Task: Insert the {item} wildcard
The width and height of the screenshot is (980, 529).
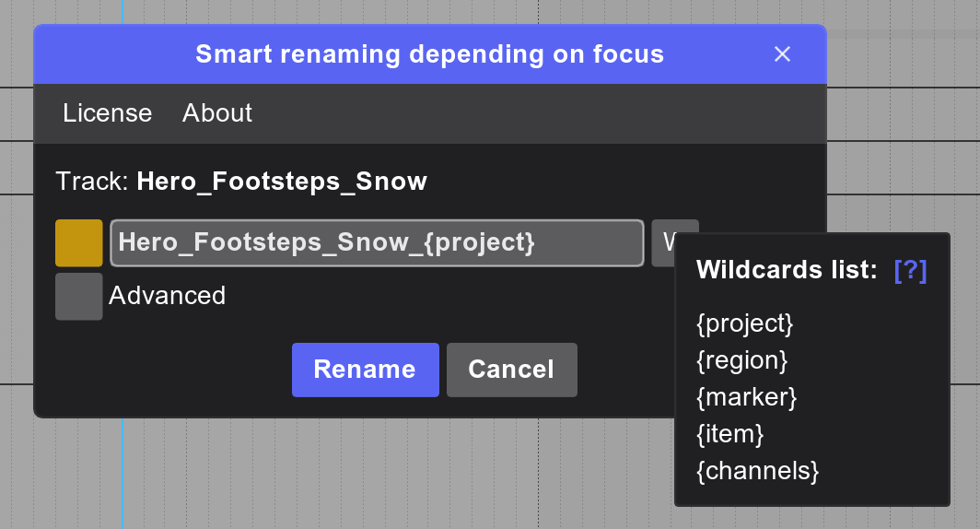Action: click(x=730, y=434)
